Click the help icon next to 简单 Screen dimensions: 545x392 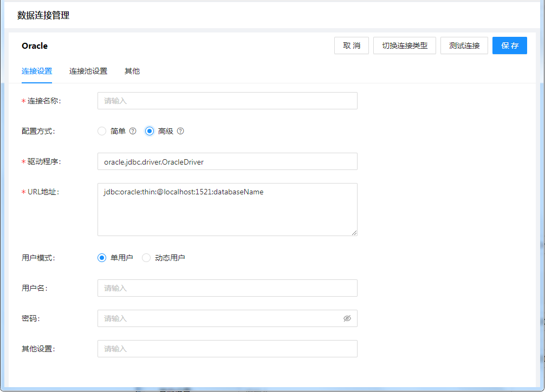133,131
